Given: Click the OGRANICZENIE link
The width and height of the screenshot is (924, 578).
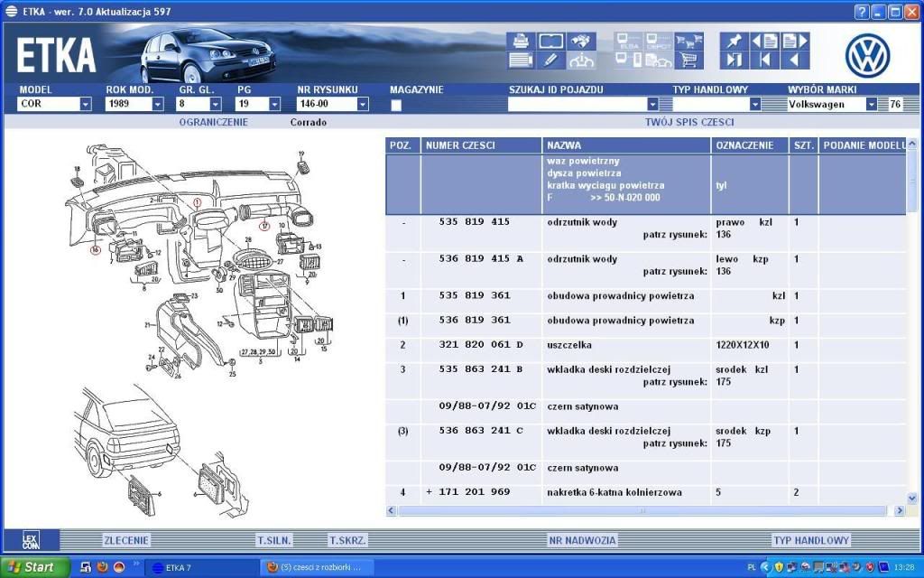Looking at the screenshot, I should [x=213, y=122].
